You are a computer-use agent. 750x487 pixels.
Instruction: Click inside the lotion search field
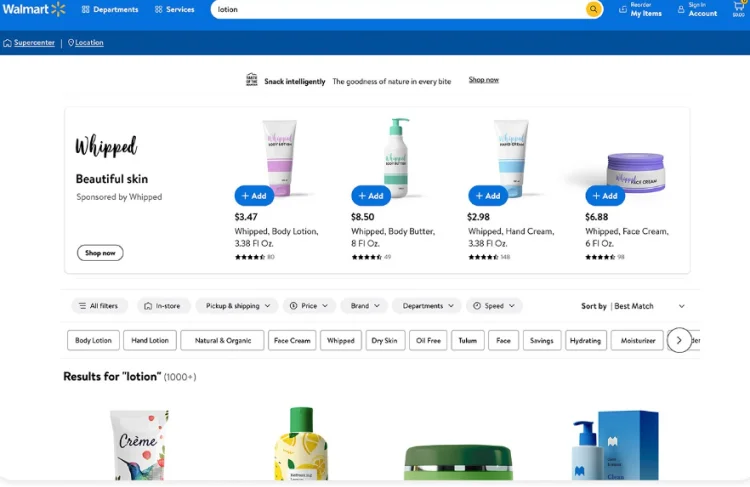[398, 9]
